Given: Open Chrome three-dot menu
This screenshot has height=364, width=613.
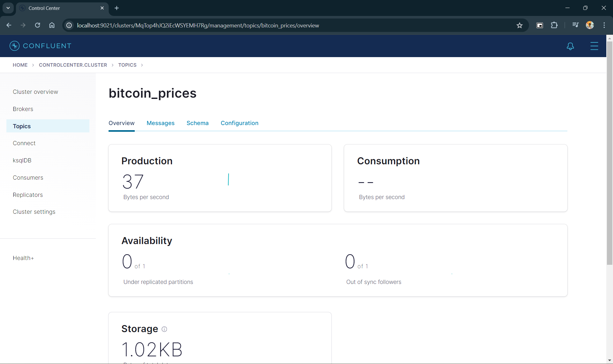Looking at the screenshot, I should [x=604, y=25].
